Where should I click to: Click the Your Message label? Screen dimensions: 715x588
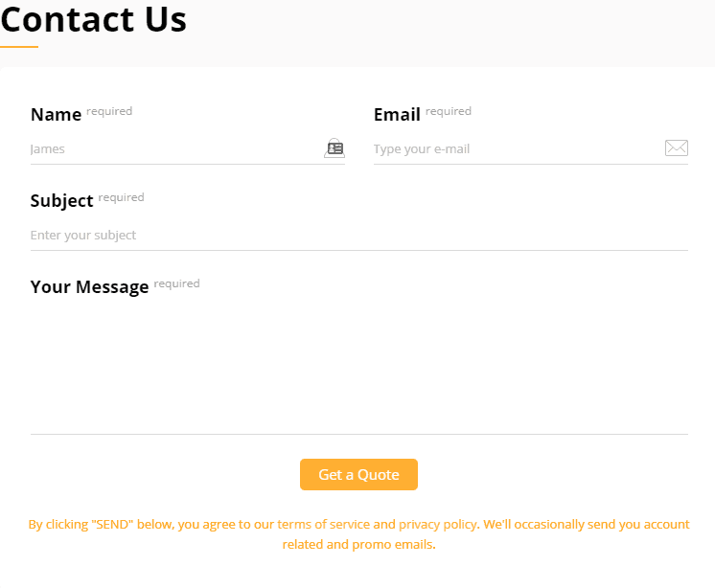(90, 287)
